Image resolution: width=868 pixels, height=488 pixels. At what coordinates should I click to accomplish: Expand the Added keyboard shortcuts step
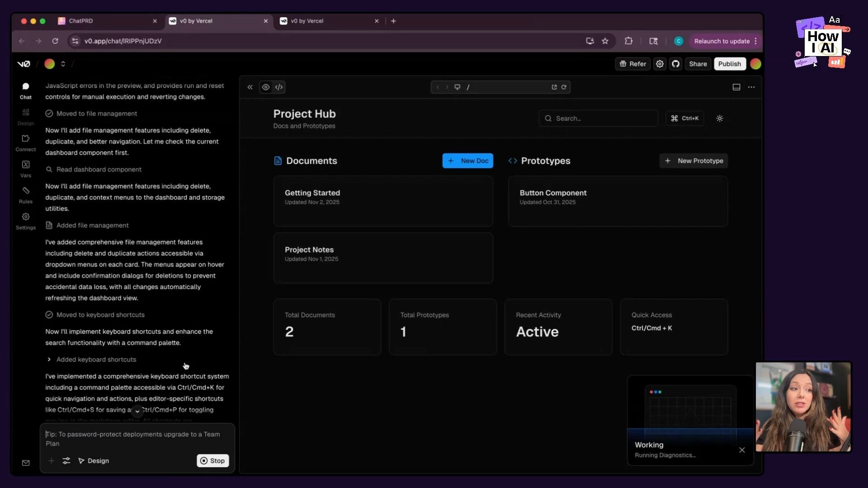click(x=91, y=360)
